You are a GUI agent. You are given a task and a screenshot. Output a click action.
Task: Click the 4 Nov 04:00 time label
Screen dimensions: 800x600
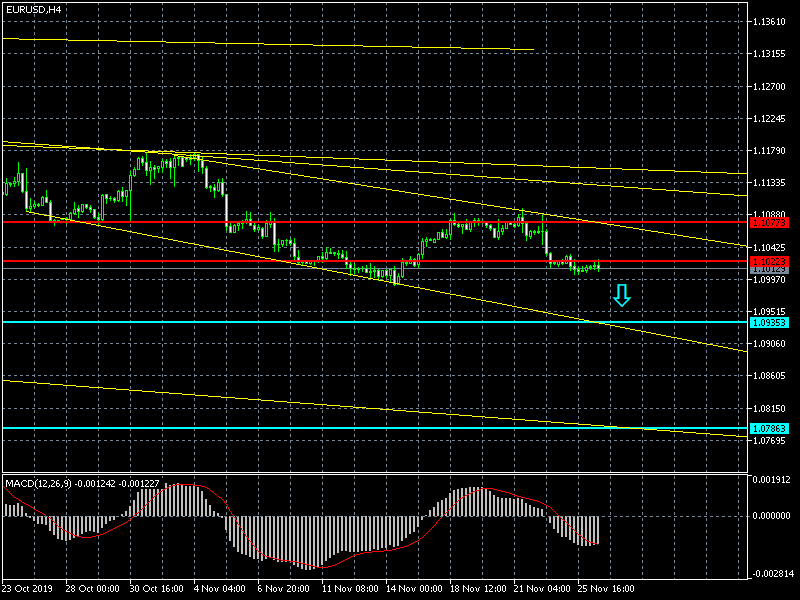[220, 589]
